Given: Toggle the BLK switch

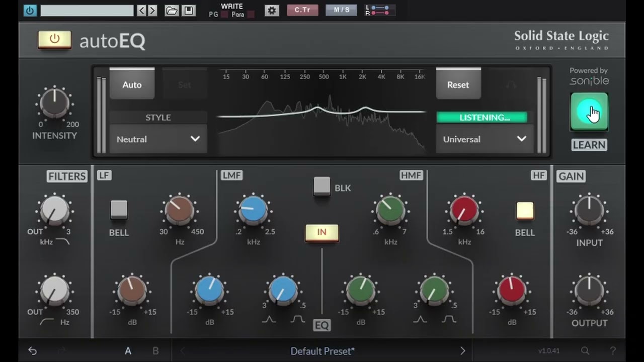Looking at the screenshot, I should 322,187.
